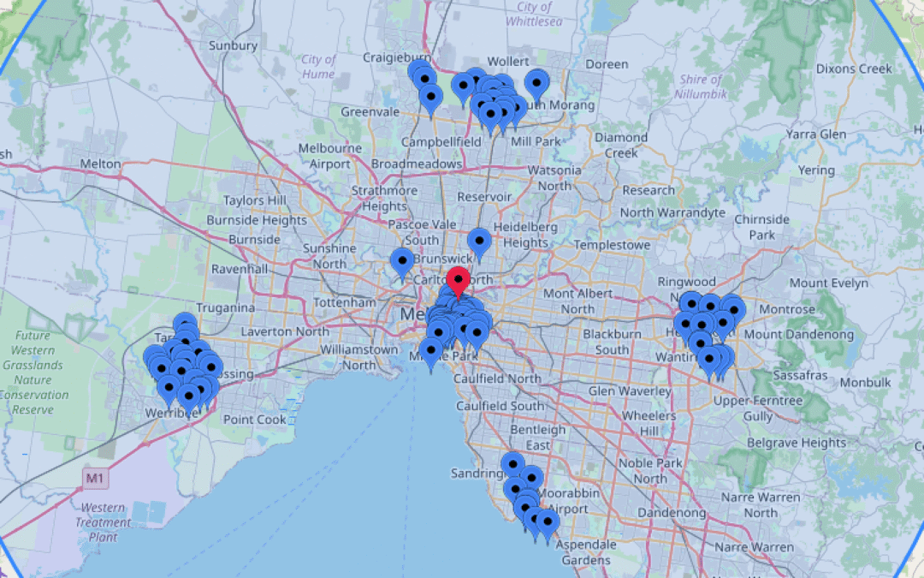Click the Chirnside Park label
Viewport: 924px width, 578px height.
[x=761, y=227]
